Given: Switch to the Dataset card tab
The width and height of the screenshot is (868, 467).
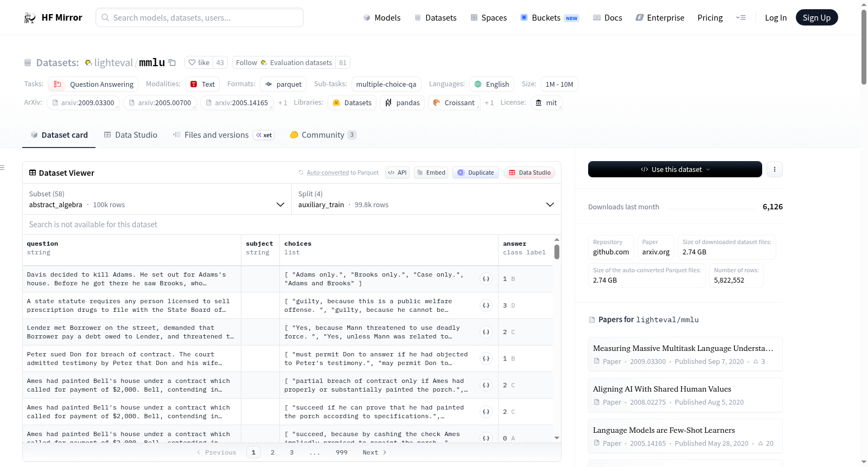Looking at the screenshot, I should click(59, 135).
